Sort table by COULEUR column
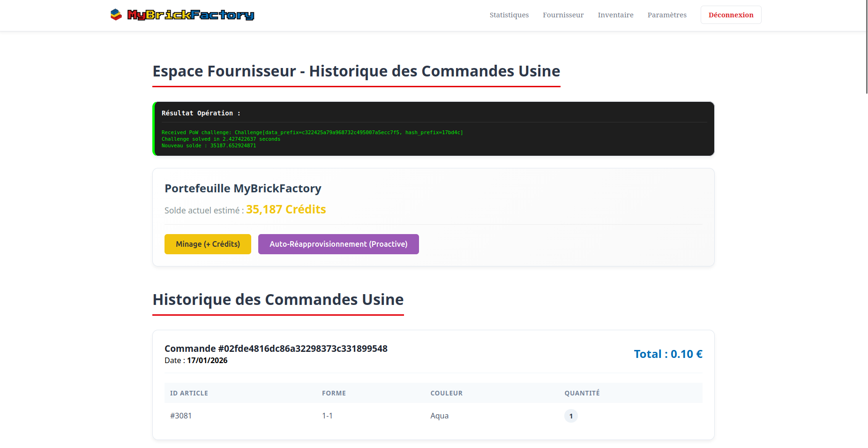Viewport: 868px width, 448px height. coord(446,393)
